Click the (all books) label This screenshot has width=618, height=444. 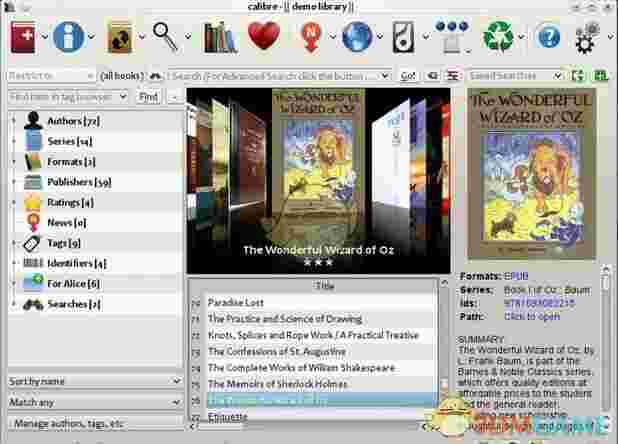tap(122, 76)
